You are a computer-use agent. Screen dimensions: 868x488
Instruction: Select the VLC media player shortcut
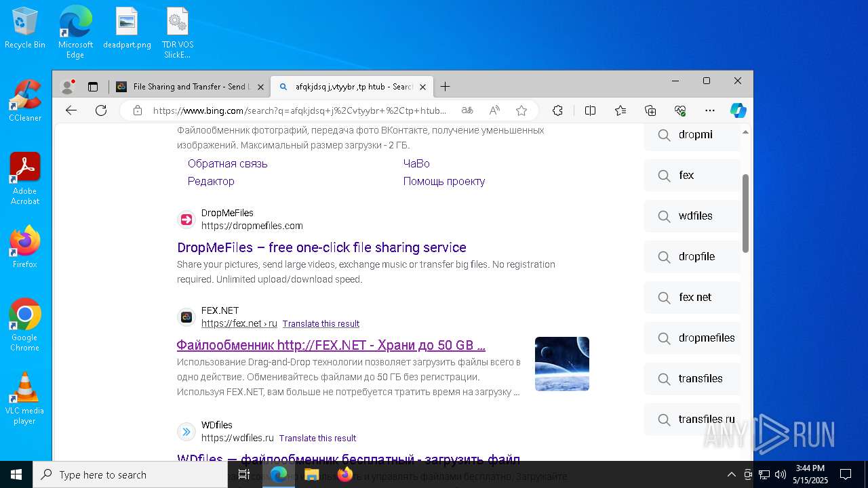click(25, 398)
